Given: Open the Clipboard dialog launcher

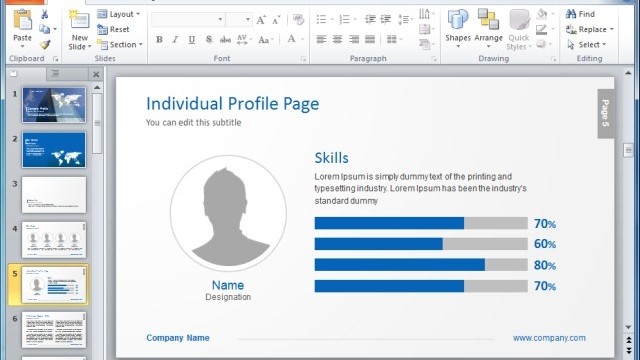Looking at the screenshot, I should [56, 59].
